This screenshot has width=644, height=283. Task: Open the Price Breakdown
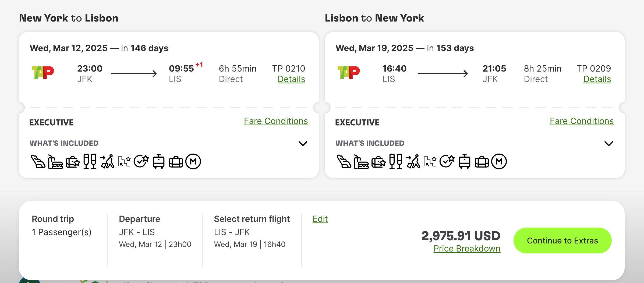[467, 249]
